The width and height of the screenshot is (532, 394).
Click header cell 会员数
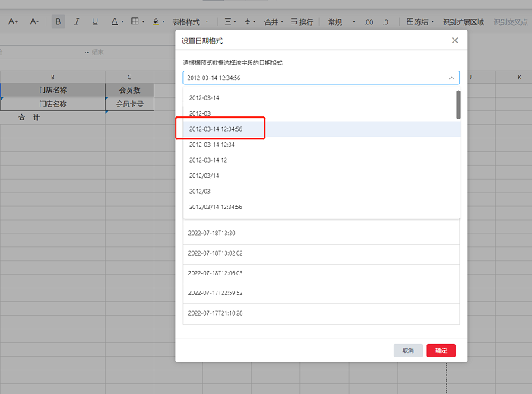point(130,90)
